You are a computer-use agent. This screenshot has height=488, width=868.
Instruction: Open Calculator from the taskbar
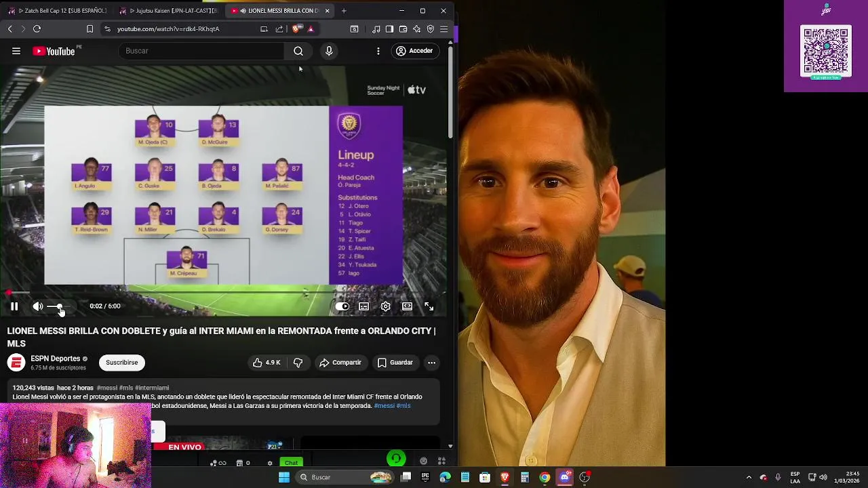point(524,477)
